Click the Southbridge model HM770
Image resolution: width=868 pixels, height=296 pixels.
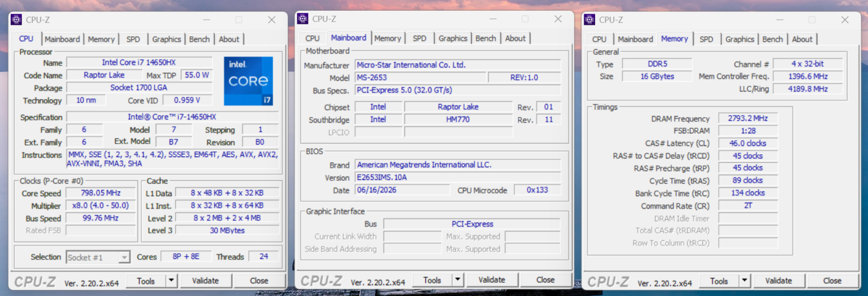pyautogui.click(x=458, y=119)
